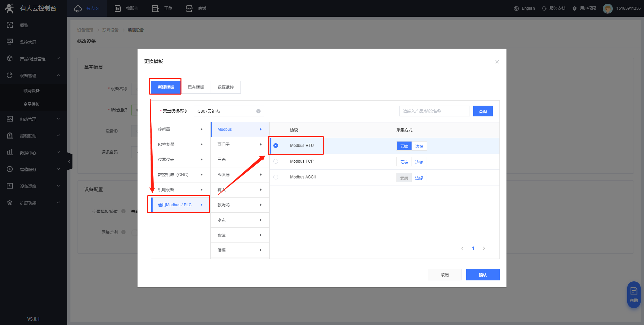Open the 商城 store icon
This screenshot has width=644, height=325.
[189, 8]
